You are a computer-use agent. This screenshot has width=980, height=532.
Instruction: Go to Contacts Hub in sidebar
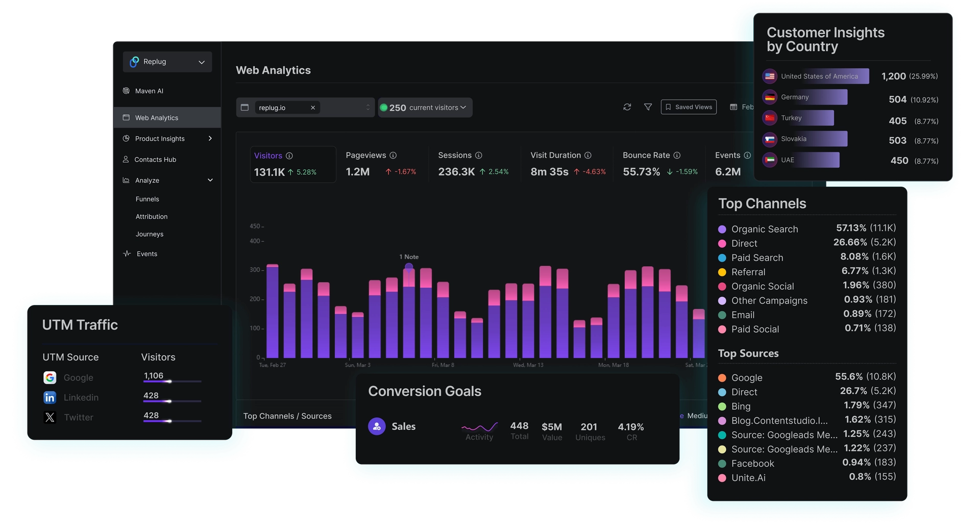[x=155, y=160]
